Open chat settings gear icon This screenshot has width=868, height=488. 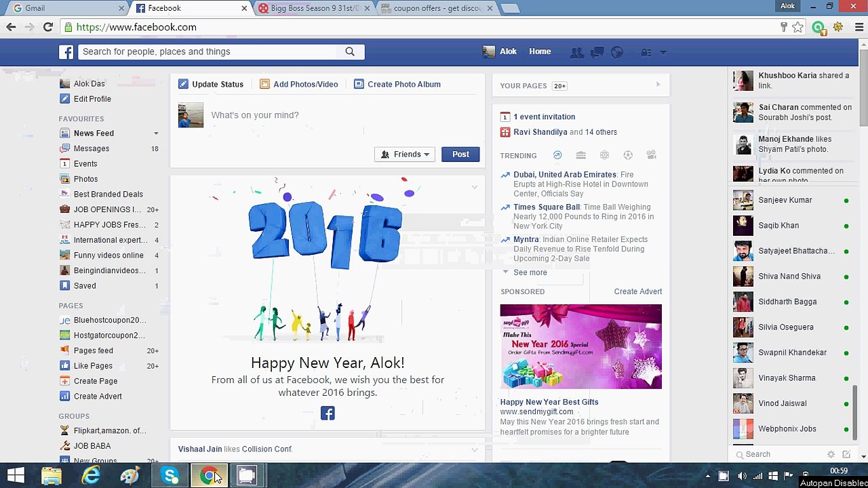click(x=831, y=454)
